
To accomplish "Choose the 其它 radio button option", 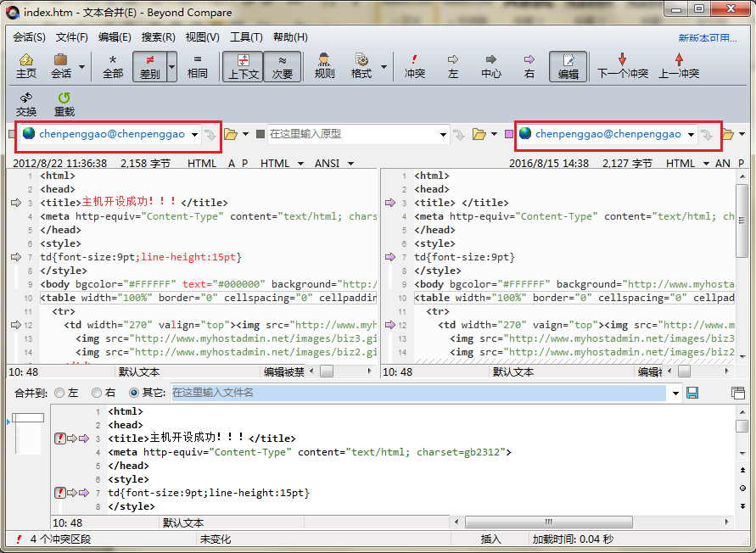I will pyautogui.click(x=134, y=393).
